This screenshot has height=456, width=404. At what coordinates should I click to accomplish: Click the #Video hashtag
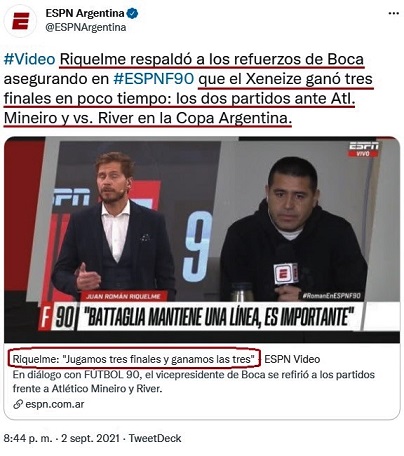click(29, 59)
